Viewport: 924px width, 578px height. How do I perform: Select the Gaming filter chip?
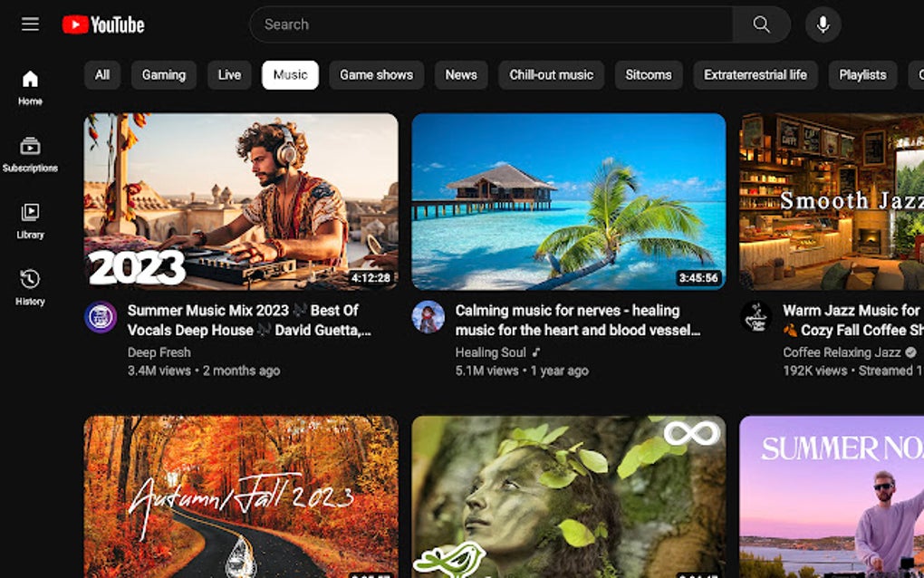coord(163,75)
